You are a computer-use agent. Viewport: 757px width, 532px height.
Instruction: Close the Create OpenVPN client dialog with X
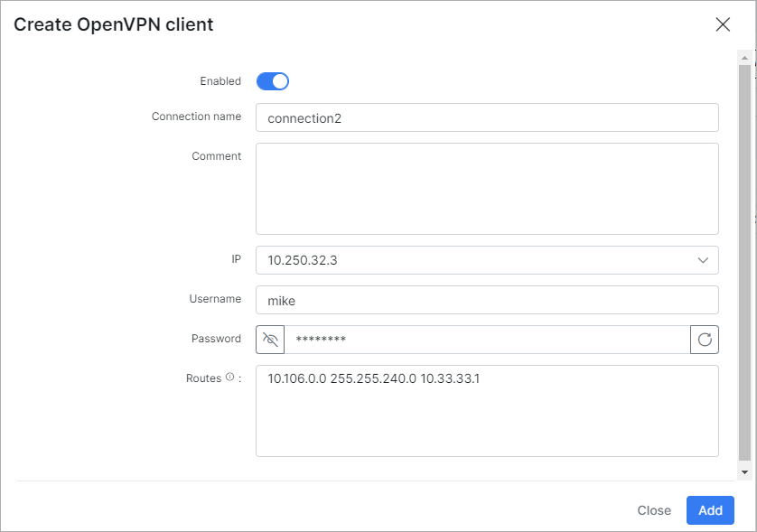[723, 24]
